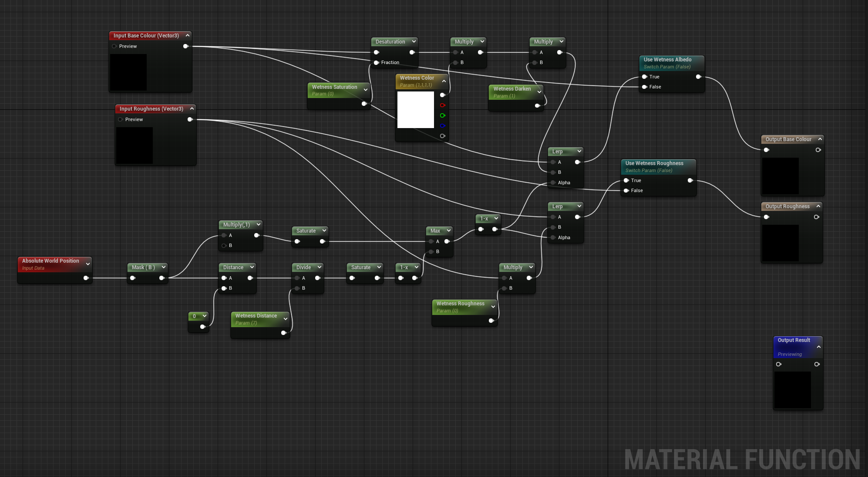Click the Output Base Colour input pin
The width and height of the screenshot is (868, 477).
coord(766,150)
